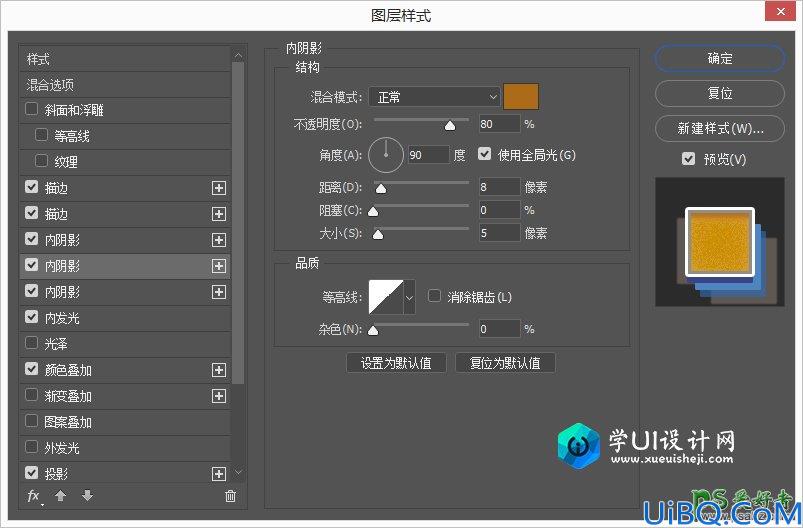
Task: Select the 颜色叠加 effect row
Action: pos(125,370)
